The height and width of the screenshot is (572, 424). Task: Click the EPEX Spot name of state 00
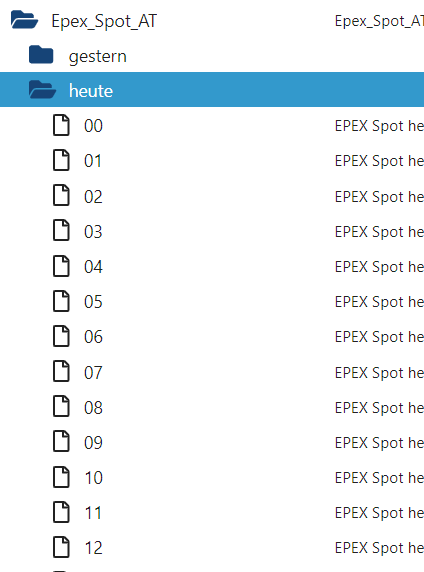[379, 126]
